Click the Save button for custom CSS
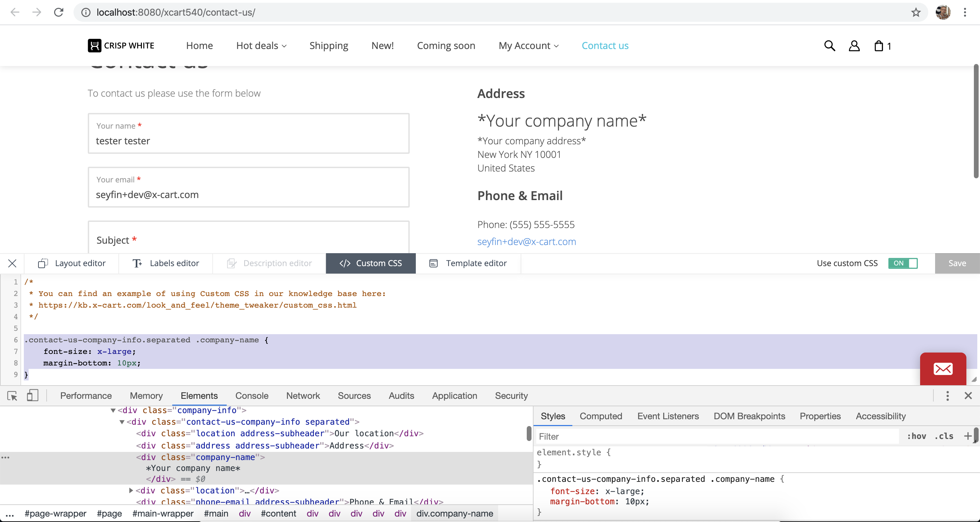The image size is (980, 522). pos(957,263)
